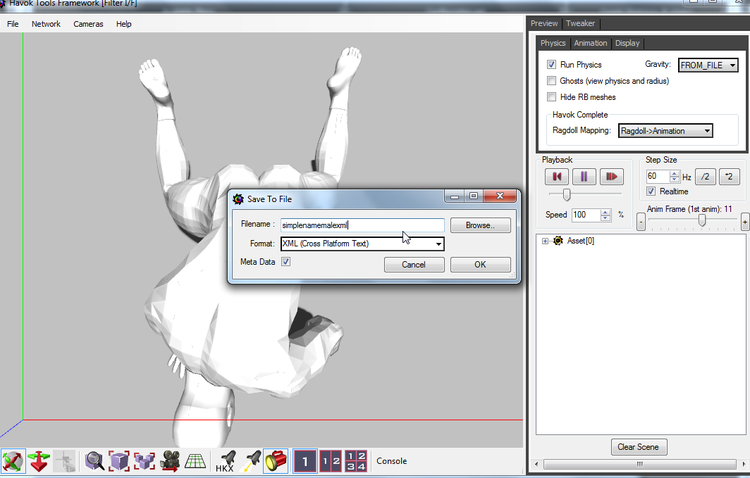Click the anim frame plus button
This screenshot has height=478, width=750.
745,222
